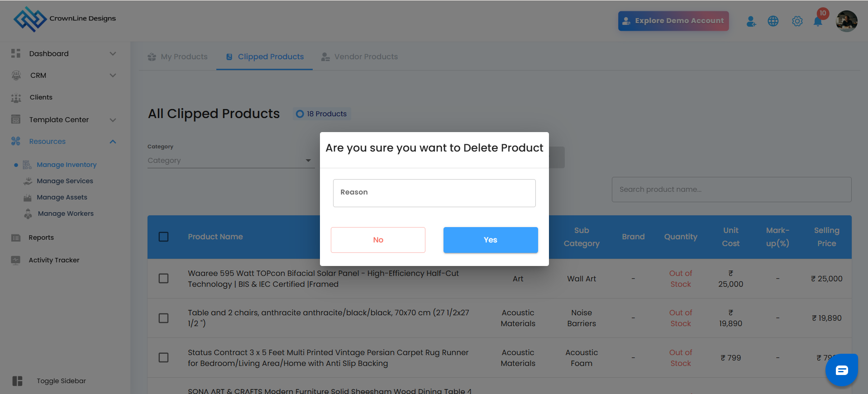
Task: Select the Status Contract Carpet row checkbox
Action: point(164,358)
